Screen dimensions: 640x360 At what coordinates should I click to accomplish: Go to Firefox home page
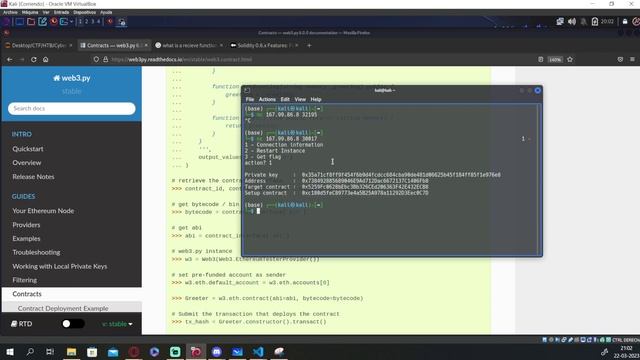pyautogui.click(x=46, y=60)
